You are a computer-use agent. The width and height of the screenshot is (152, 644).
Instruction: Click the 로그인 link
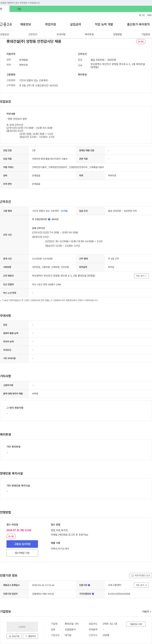pos(142,15)
